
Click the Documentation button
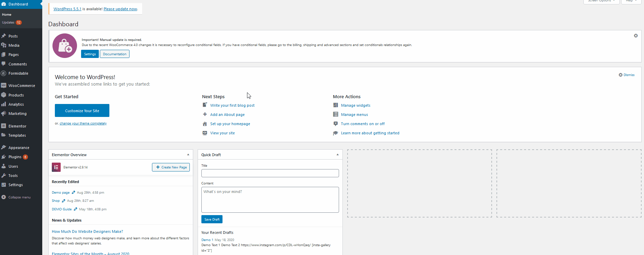click(x=114, y=54)
